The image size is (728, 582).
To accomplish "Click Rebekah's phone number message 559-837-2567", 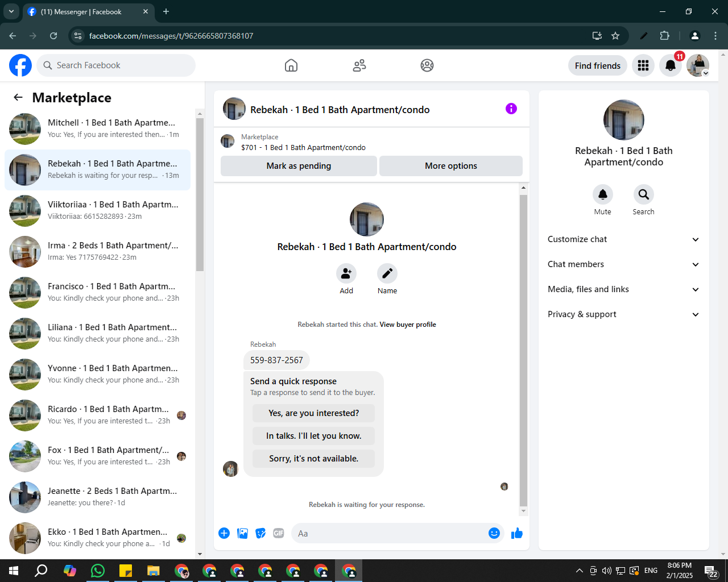I will tap(277, 360).
